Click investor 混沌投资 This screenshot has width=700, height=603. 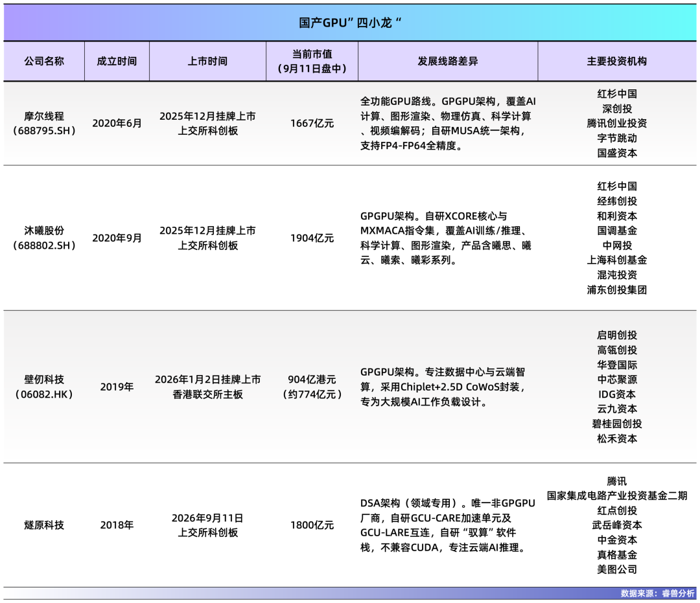[x=617, y=275]
